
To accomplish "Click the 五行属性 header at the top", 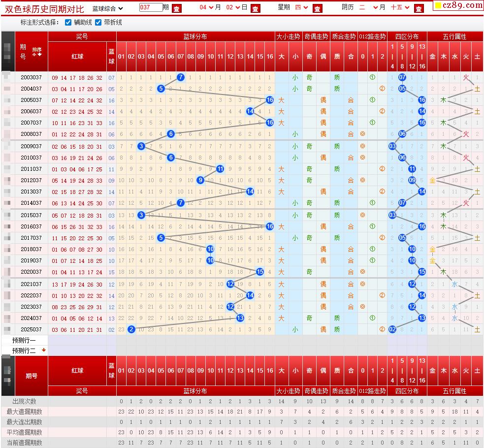I will coord(454,37).
